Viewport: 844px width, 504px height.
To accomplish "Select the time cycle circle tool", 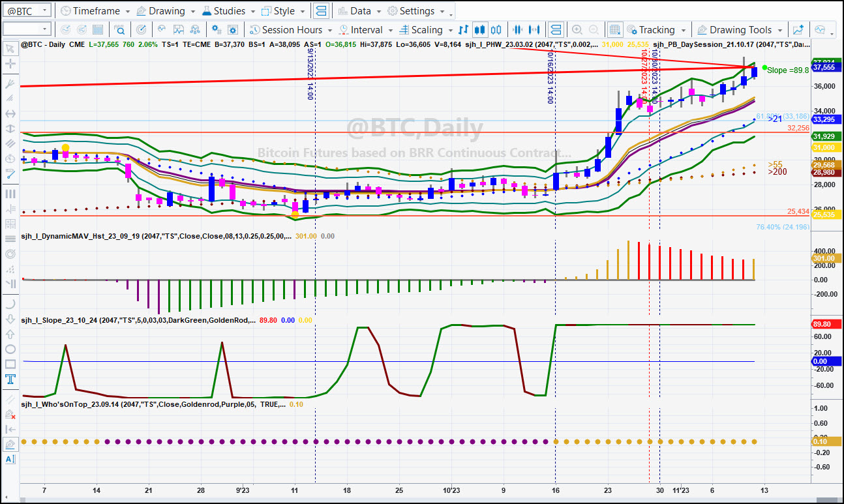I will (x=10, y=159).
